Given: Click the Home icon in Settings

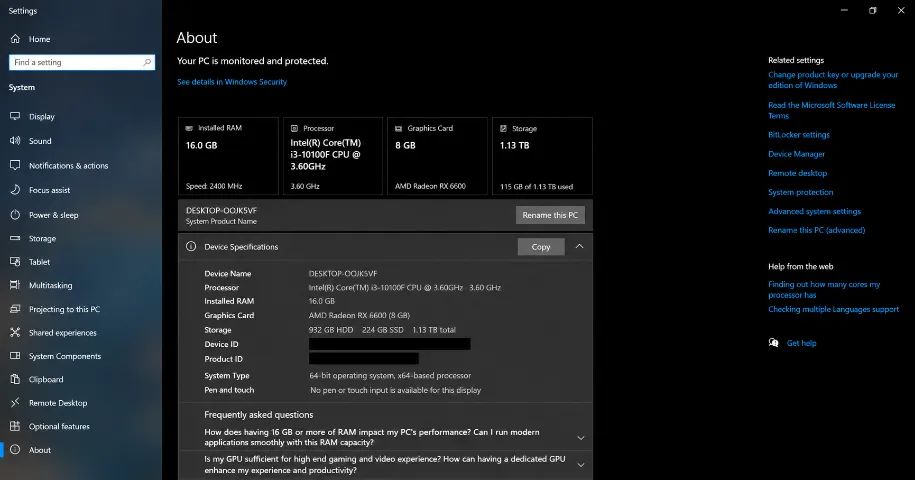Looking at the screenshot, I should click(15, 39).
